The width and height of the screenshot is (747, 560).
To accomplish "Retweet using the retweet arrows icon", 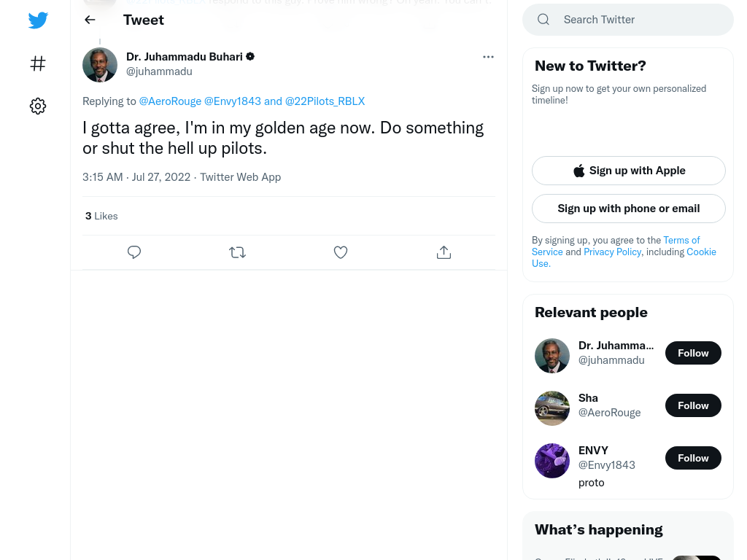I will pyautogui.click(x=237, y=252).
